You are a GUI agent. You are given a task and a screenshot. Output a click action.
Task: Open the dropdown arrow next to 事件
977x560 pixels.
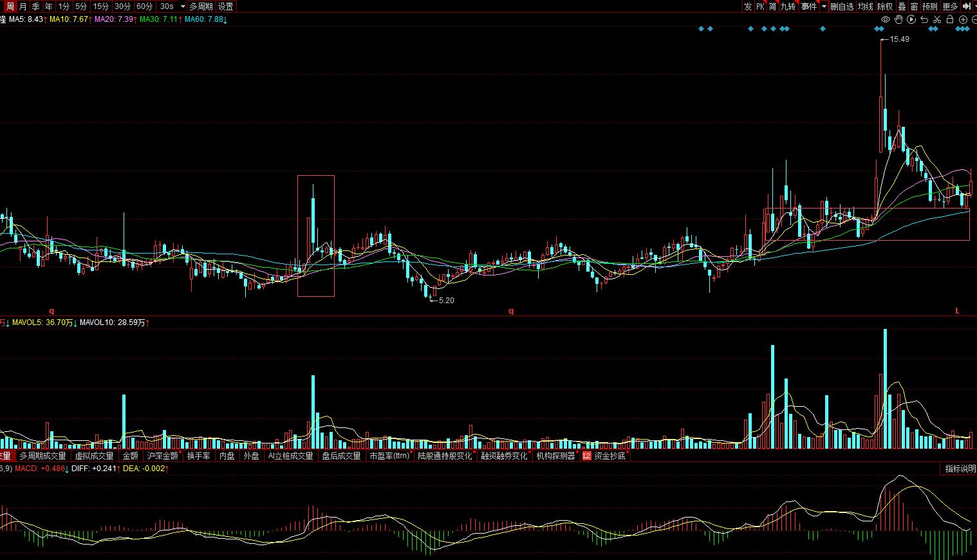pyautogui.click(x=824, y=6)
